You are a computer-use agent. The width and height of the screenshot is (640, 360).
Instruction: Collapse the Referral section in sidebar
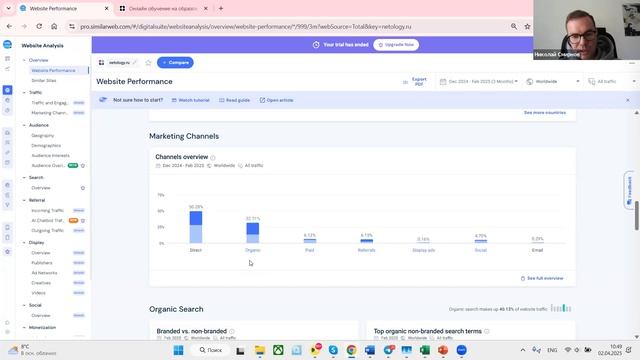(24, 200)
